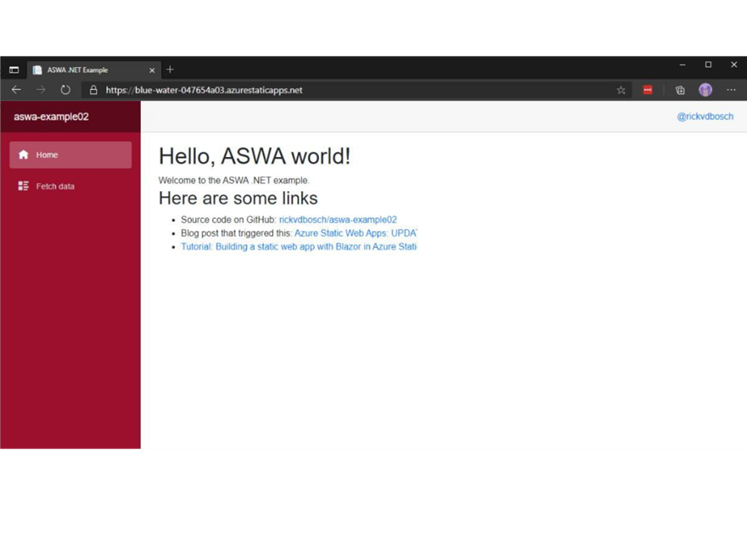Open a new tab with the plus button

170,69
